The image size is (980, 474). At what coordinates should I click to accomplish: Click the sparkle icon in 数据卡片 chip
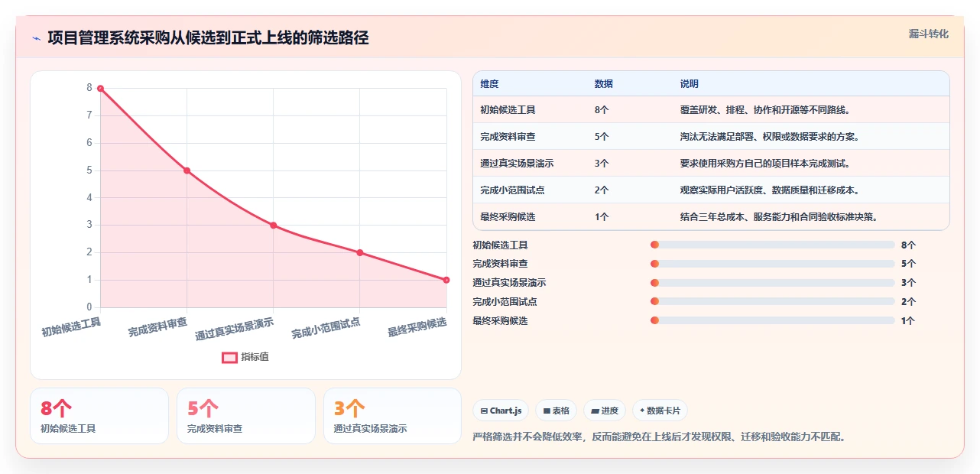tap(642, 411)
